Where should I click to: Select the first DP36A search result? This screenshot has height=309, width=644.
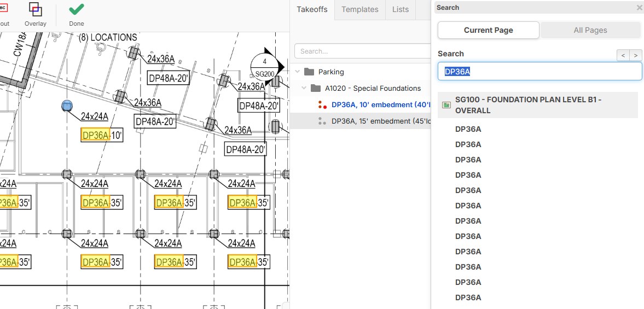point(468,130)
